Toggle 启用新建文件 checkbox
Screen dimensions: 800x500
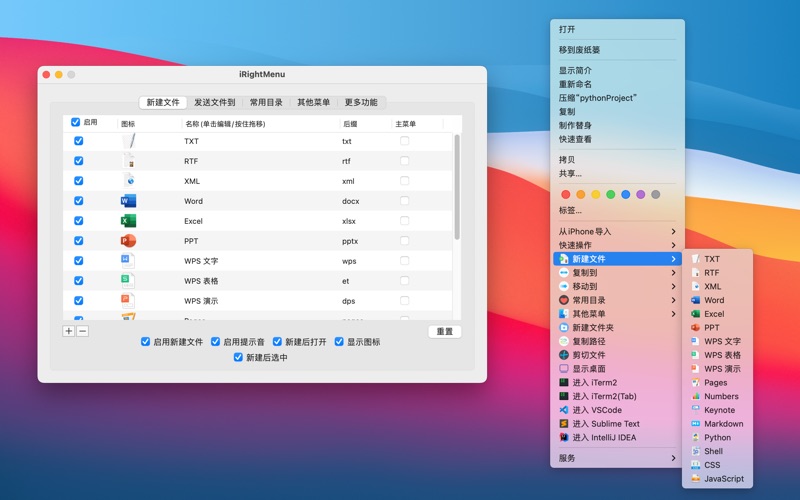145,341
